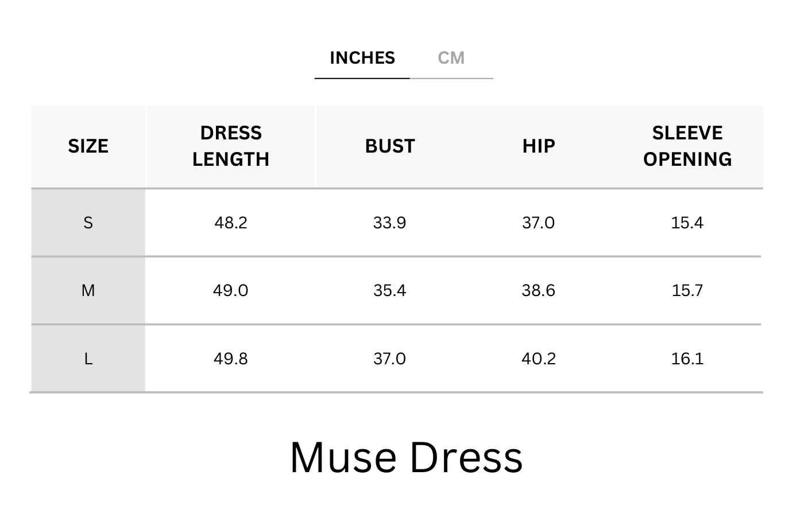Screen dimensions: 812x506
Task: Click the 15.4 sleeve opening value
Action: 687,223
